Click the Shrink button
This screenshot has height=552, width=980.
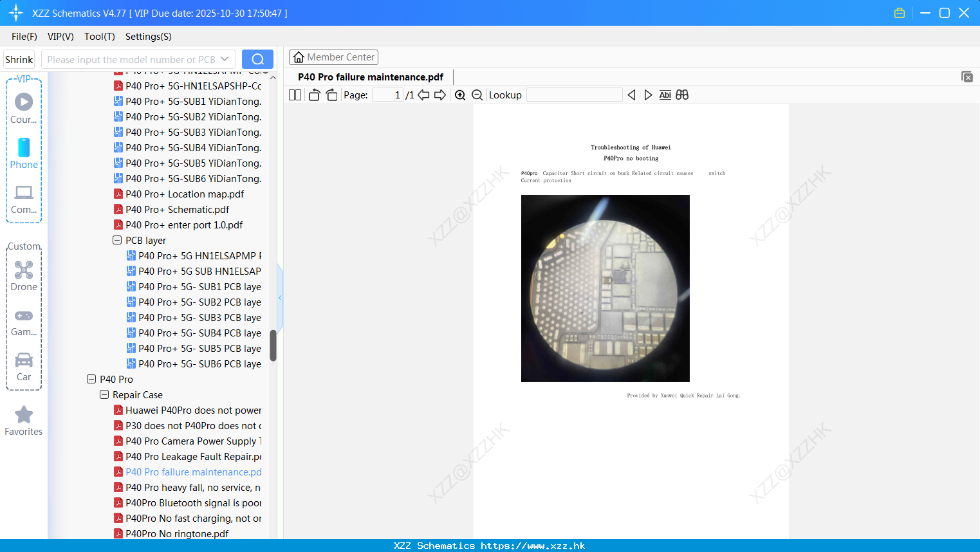coord(19,59)
